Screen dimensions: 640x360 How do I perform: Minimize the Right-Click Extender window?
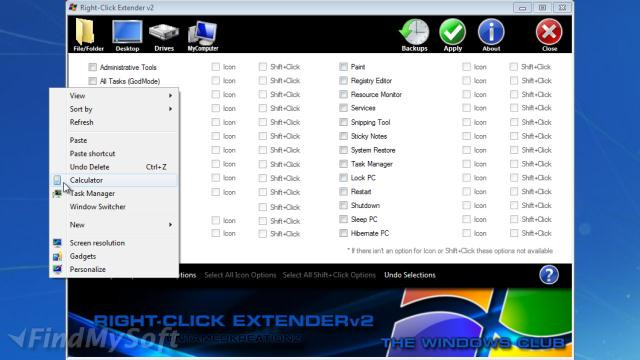(x=522, y=7)
